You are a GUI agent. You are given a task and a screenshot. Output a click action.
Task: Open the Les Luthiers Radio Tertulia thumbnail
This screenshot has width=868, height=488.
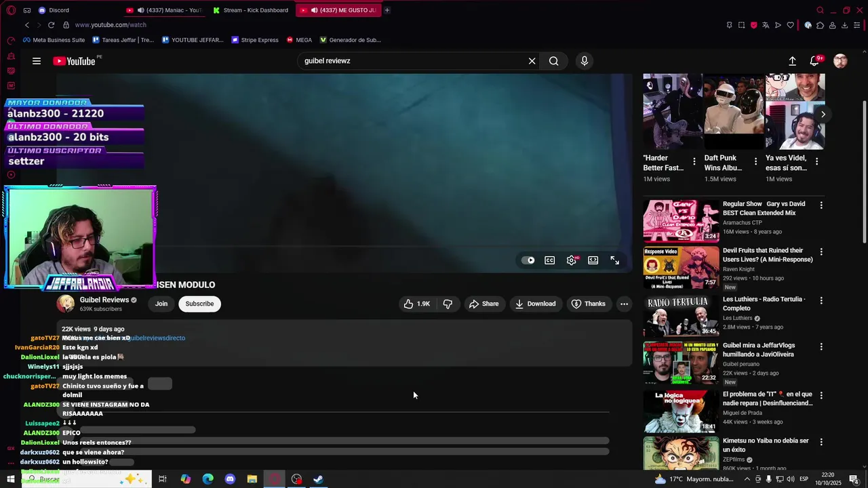[x=681, y=316]
